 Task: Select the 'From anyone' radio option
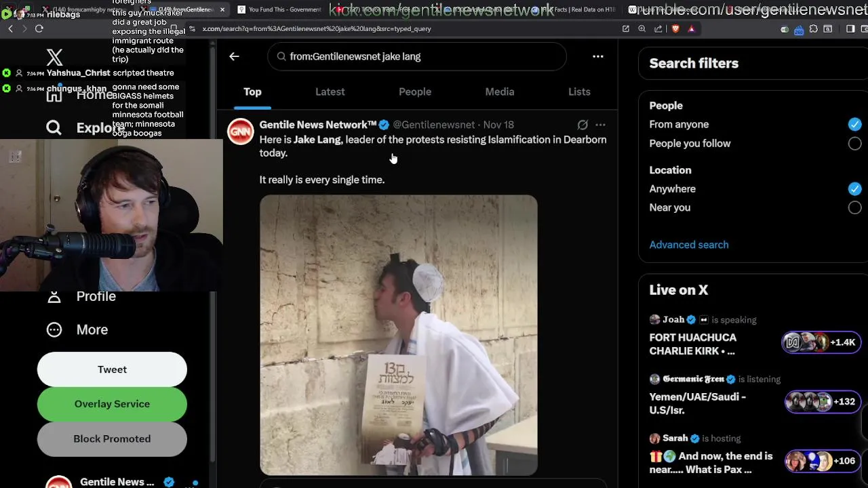click(x=854, y=124)
